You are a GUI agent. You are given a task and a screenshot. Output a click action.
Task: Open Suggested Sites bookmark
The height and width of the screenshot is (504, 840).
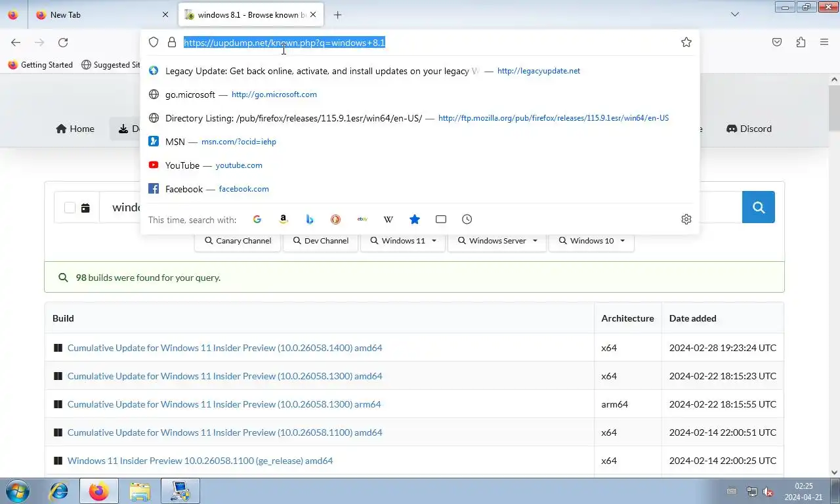click(x=110, y=65)
